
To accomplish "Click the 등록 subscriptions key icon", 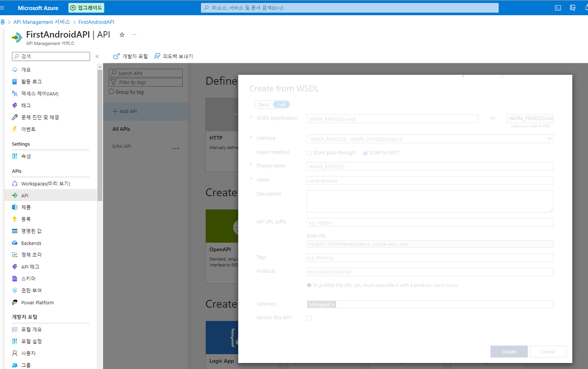I will pos(15,219).
